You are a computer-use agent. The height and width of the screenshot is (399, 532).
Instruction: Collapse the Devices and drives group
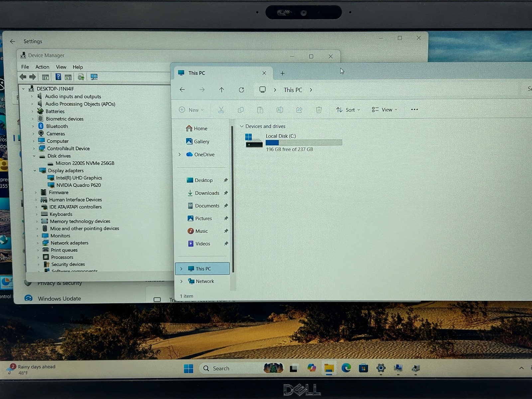[x=242, y=126]
